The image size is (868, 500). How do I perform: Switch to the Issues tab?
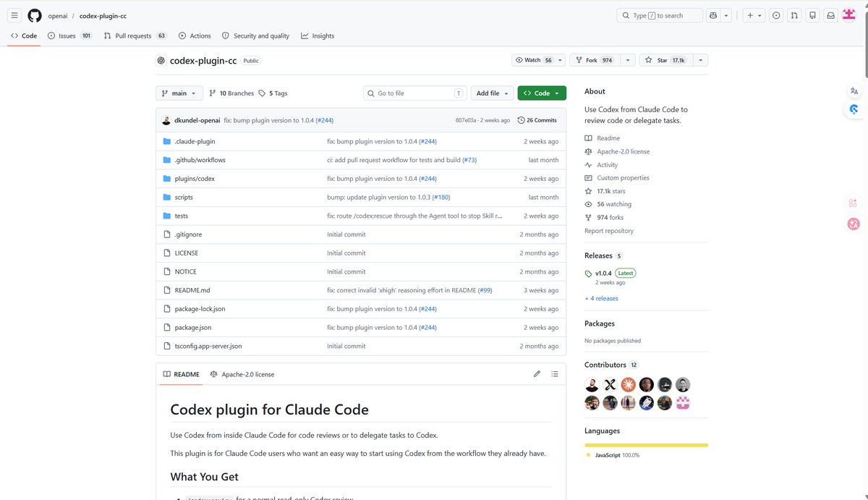pyautogui.click(x=70, y=35)
